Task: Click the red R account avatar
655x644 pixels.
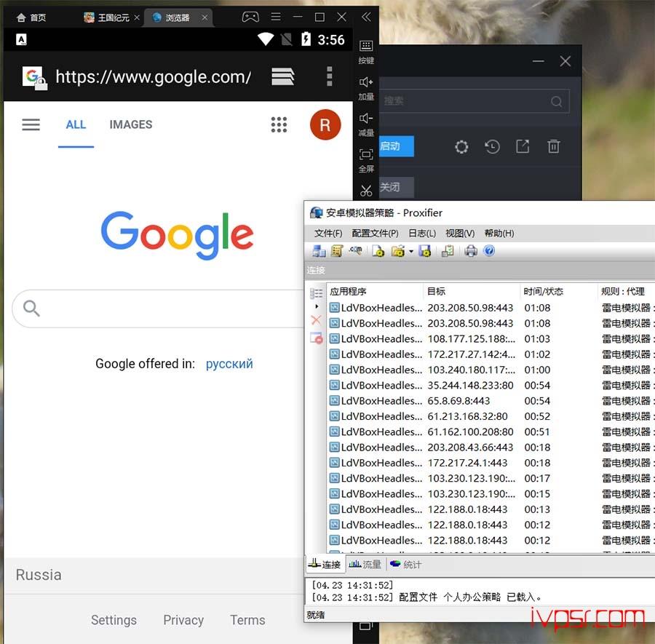Action: pyautogui.click(x=325, y=124)
